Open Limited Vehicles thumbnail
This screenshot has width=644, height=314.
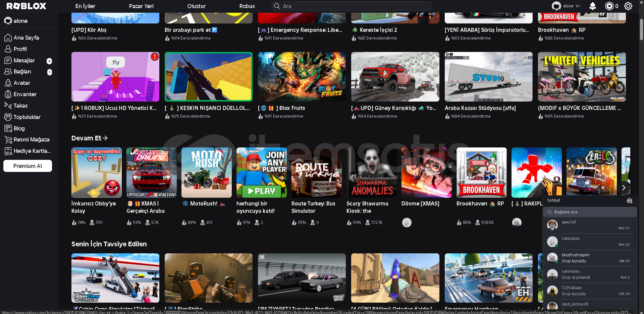[582, 77]
